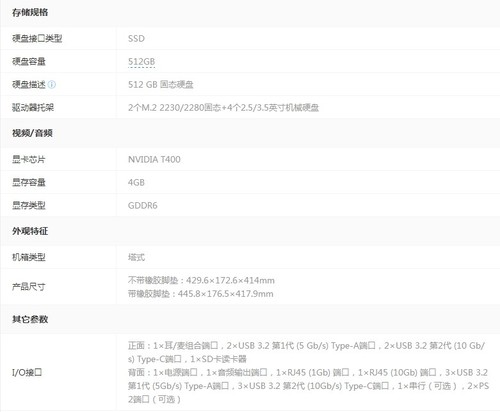500x412 pixels.
Task: Select the 视频/音频 section header
Action: pos(32,133)
